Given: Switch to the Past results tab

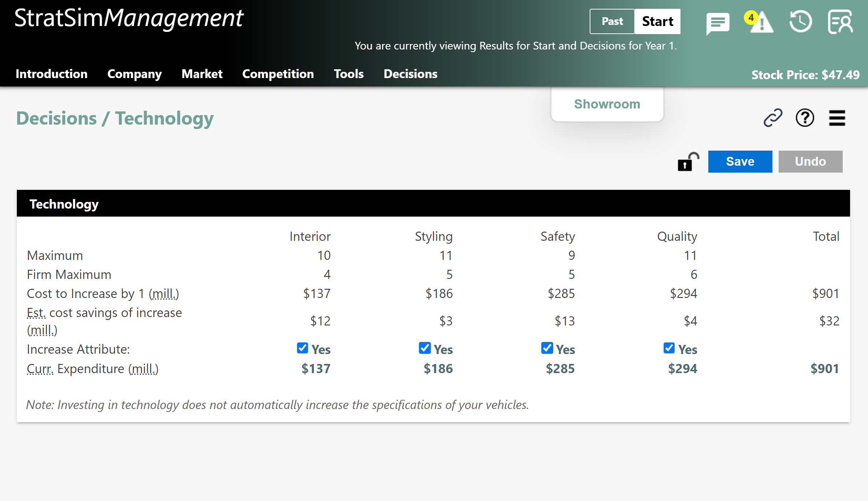Looking at the screenshot, I should point(612,21).
